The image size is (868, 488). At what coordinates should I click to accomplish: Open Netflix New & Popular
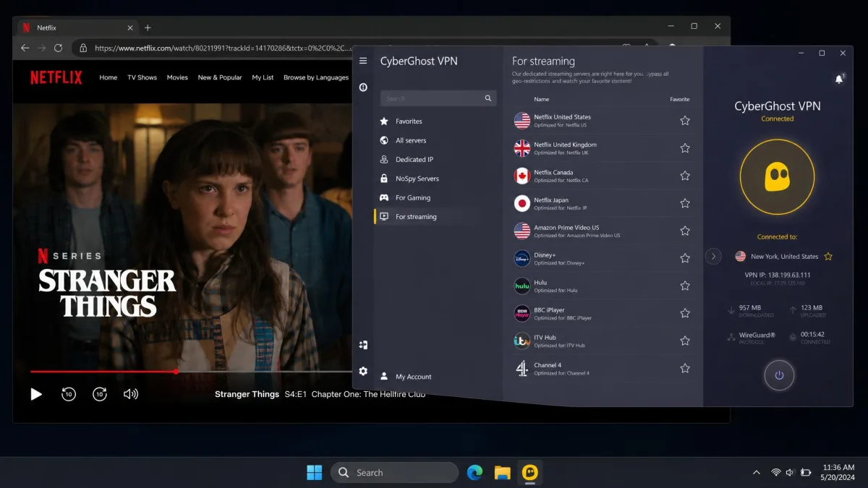[x=220, y=77]
